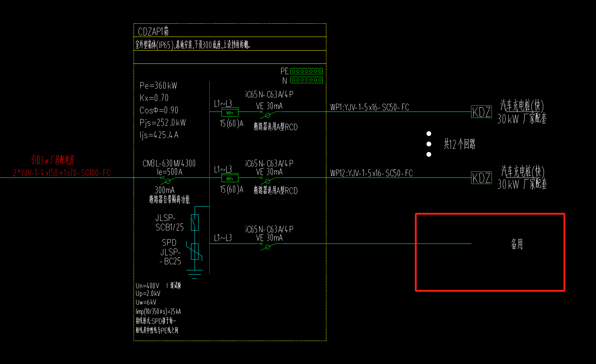This screenshot has height=364, width=596.
Task: Click VE 30mA on the WP1 circuit
Action: 269,106
